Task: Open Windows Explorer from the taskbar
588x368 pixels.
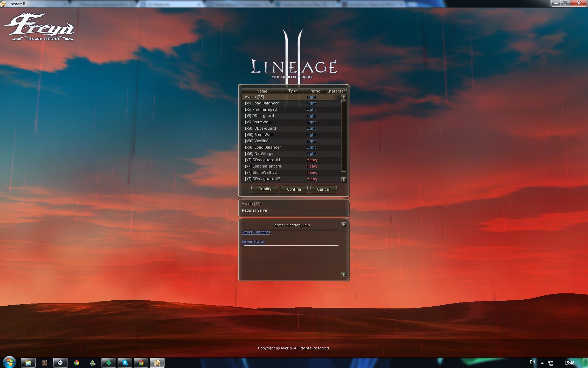Action: point(28,363)
